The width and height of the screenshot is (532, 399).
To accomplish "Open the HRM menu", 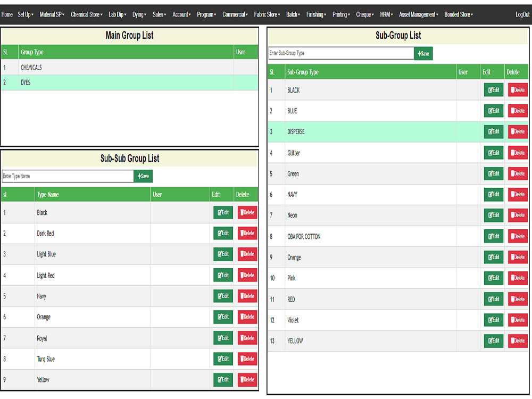I will click(x=386, y=14).
